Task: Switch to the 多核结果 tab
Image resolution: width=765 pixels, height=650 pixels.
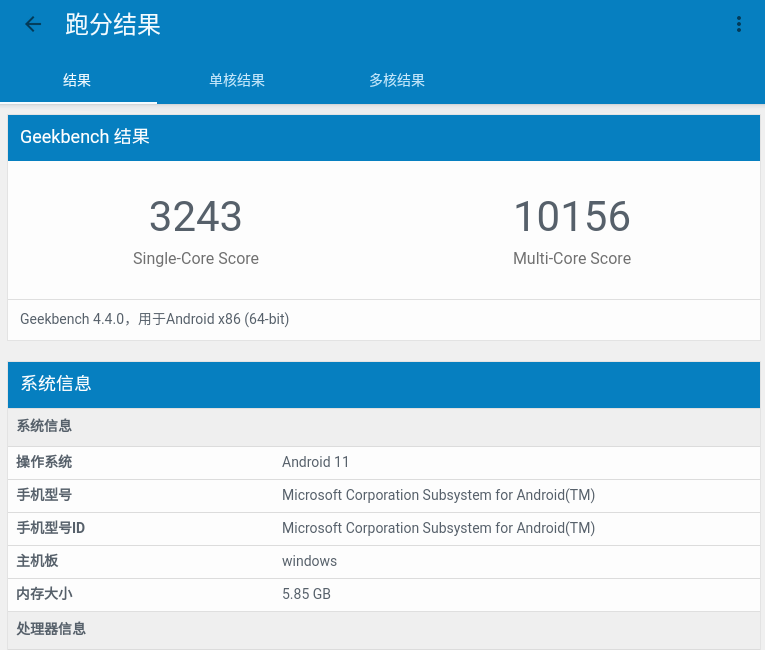Action: 397,80
